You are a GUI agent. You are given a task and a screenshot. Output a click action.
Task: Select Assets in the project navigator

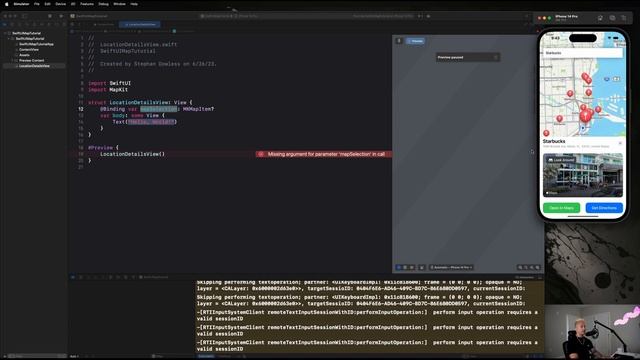pyautogui.click(x=24, y=55)
